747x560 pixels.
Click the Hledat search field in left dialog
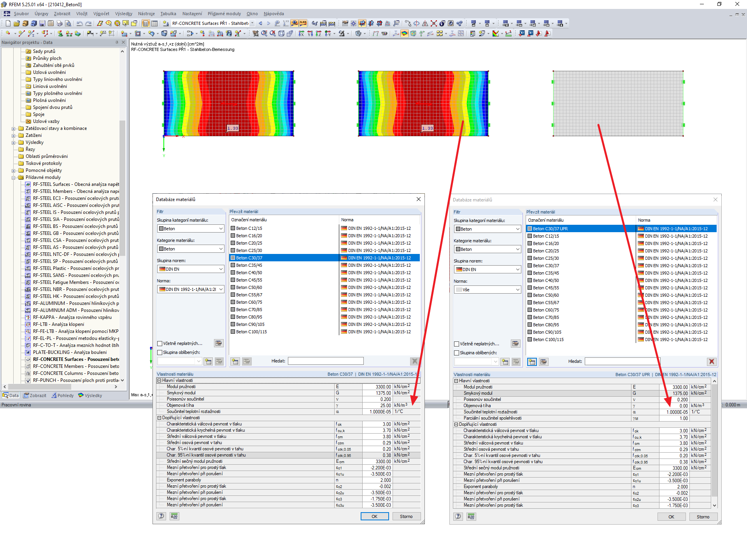[325, 361]
